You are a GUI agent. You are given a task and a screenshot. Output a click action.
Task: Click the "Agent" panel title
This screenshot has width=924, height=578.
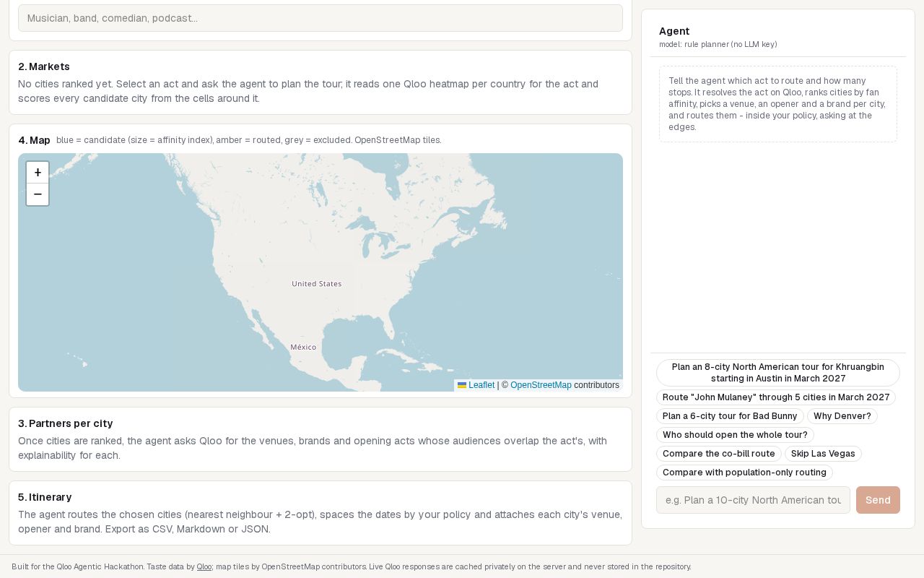[x=674, y=31]
